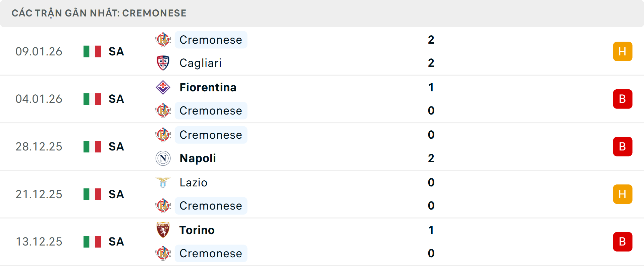Click the orange H badge for Lazio match
This screenshot has height=266, width=644.
click(x=623, y=194)
